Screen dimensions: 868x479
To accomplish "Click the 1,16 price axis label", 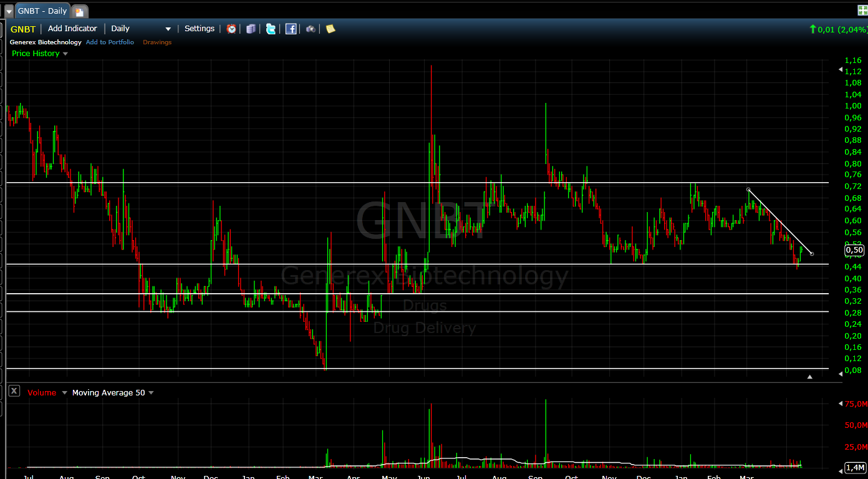I will pos(853,60).
